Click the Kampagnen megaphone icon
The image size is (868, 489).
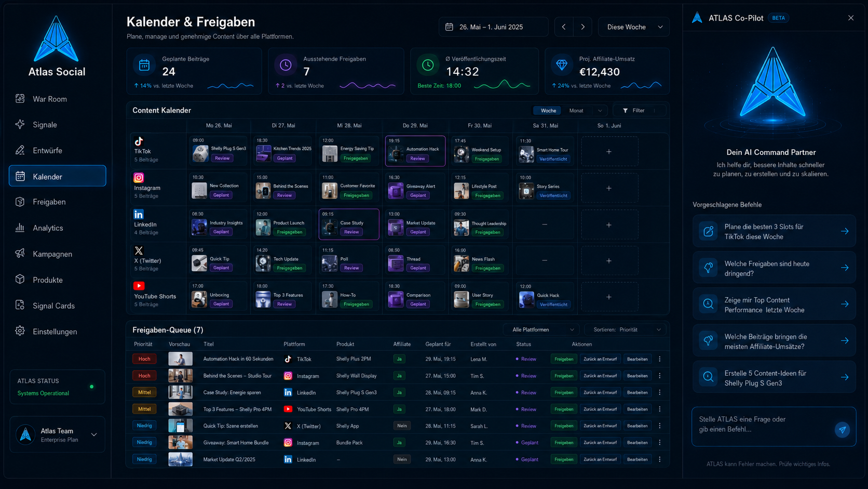pyautogui.click(x=20, y=254)
